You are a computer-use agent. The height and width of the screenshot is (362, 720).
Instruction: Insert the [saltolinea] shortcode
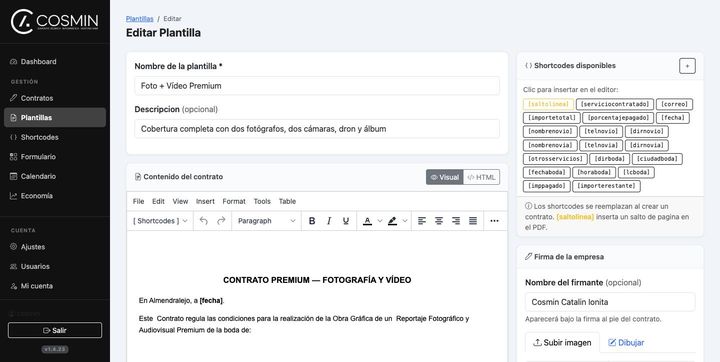coord(548,104)
